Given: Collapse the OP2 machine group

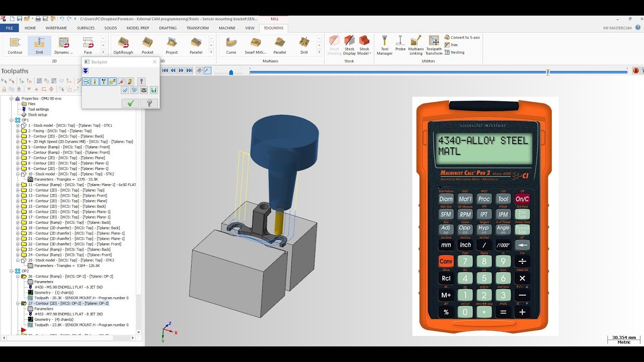Looking at the screenshot, I should click(x=12, y=271).
